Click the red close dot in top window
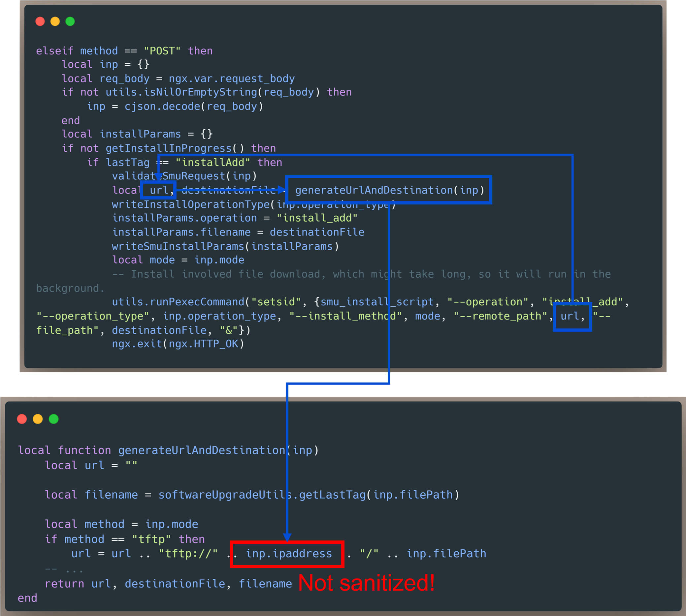The width and height of the screenshot is (686, 616). click(40, 21)
